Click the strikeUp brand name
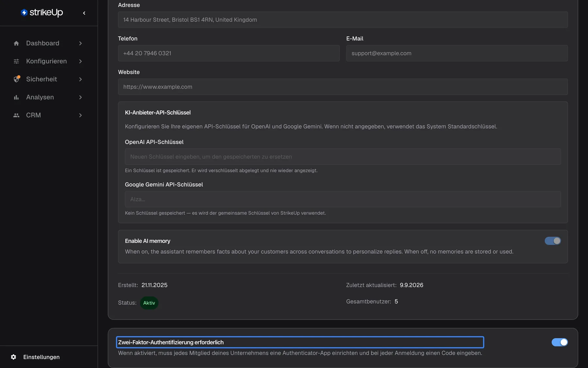Screen dimensions: 588x368 [x=46, y=12]
